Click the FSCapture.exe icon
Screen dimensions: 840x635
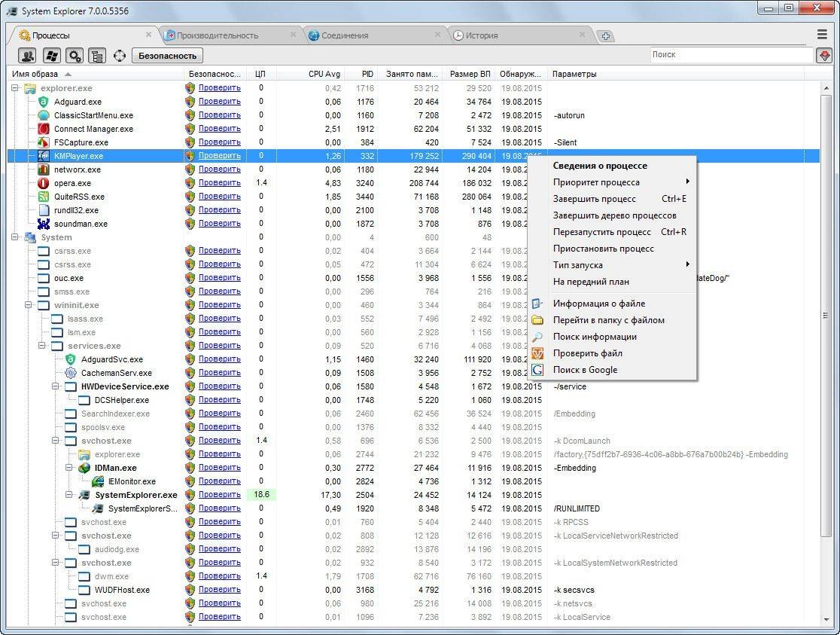point(44,142)
